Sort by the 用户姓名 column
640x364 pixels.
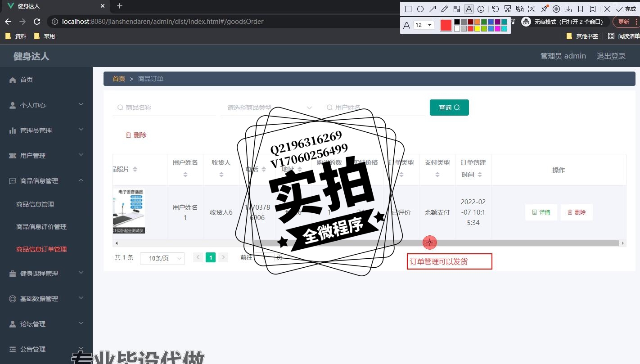click(x=185, y=175)
